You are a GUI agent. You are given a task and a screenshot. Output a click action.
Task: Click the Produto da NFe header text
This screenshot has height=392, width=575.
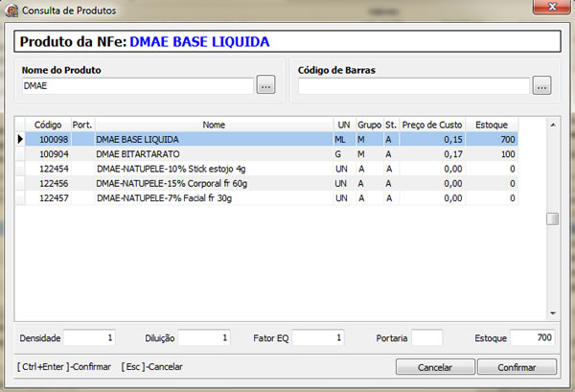pyautogui.click(x=145, y=41)
